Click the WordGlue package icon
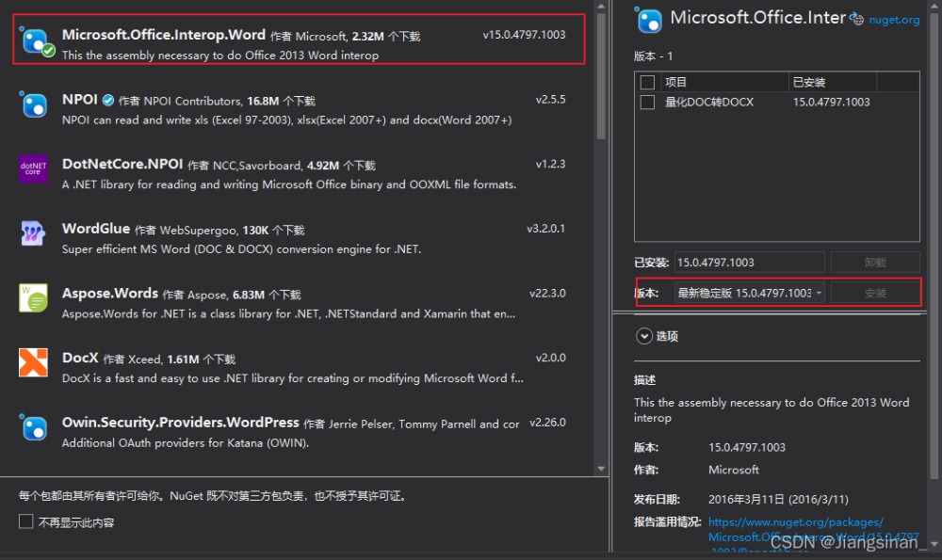The image size is (942, 560). tap(34, 233)
